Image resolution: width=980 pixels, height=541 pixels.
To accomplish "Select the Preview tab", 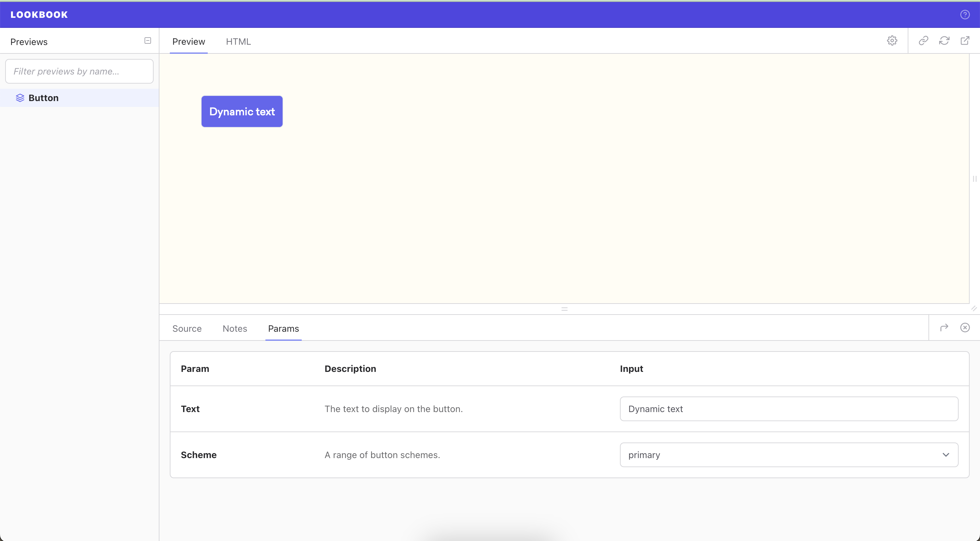I will coord(188,41).
